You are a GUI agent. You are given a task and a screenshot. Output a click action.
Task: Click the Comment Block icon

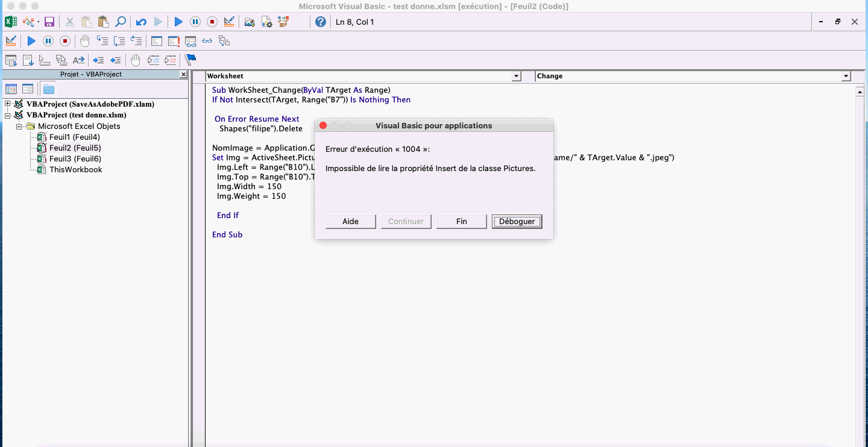pyautogui.click(x=154, y=60)
